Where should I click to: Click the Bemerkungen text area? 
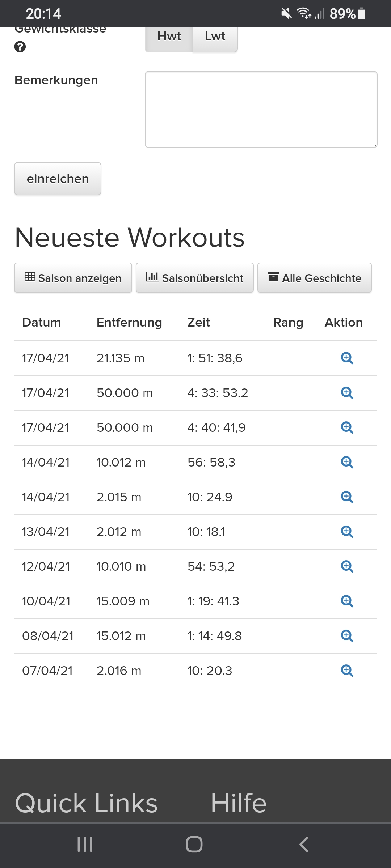coord(261,109)
